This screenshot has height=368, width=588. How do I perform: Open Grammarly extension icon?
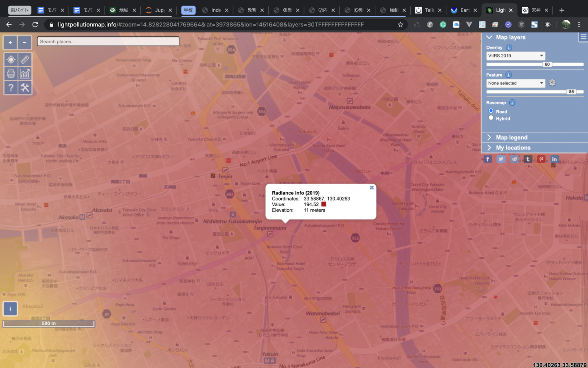point(443,25)
